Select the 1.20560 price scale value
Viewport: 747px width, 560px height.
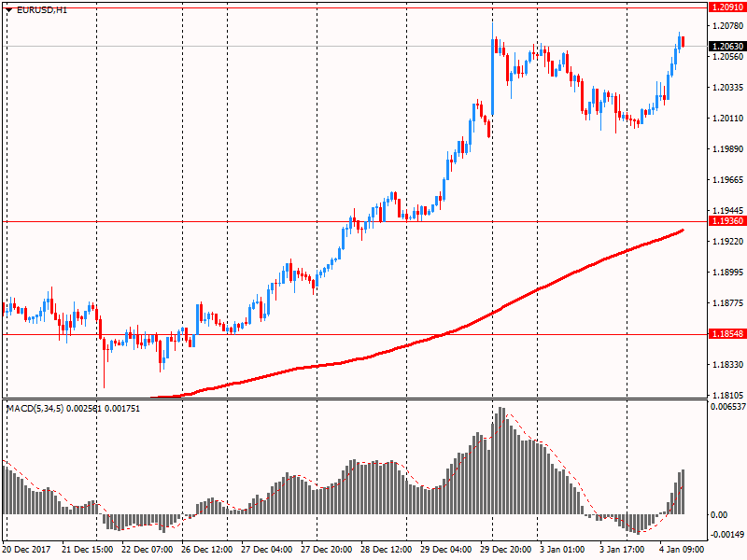point(728,57)
